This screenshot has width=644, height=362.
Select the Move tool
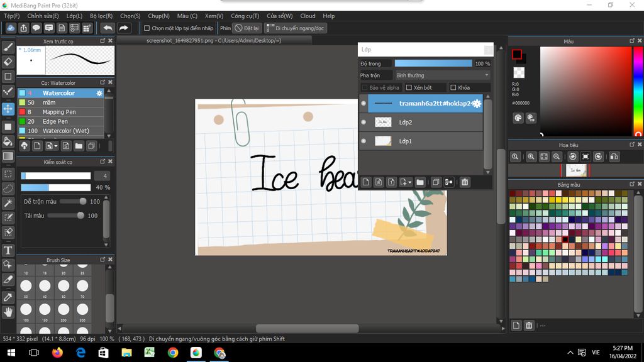pyautogui.click(x=8, y=109)
